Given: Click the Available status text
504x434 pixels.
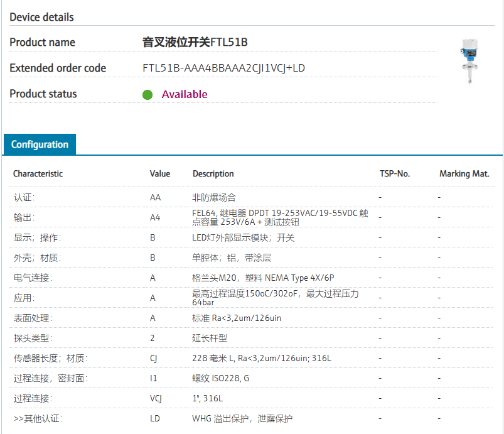Looking at the screenshot, I should click(x=185, y=94).
